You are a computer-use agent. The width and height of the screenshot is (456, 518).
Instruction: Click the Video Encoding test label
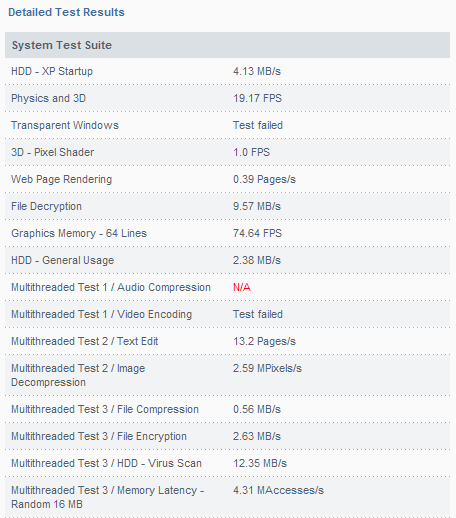101,314
